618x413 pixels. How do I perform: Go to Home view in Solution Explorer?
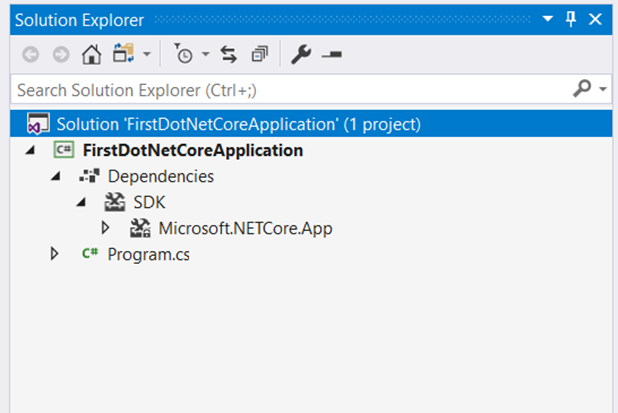[91, 54]
